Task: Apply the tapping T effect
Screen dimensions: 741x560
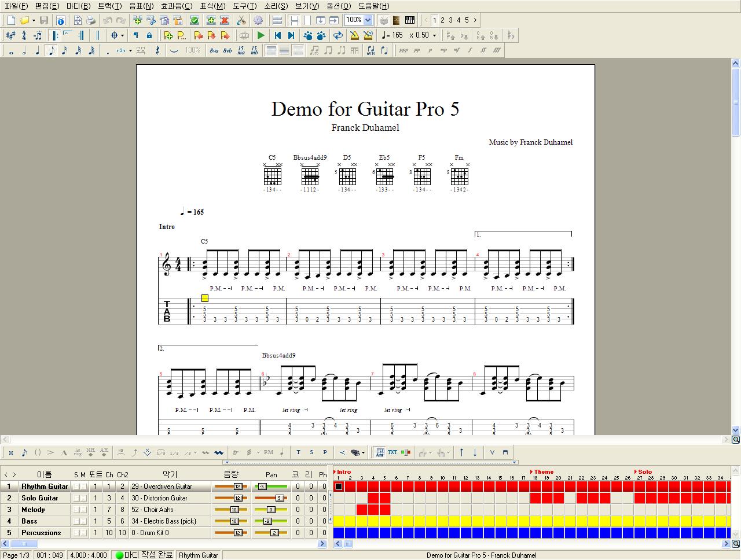Action: pyautogui.click(x=298, y=452)
